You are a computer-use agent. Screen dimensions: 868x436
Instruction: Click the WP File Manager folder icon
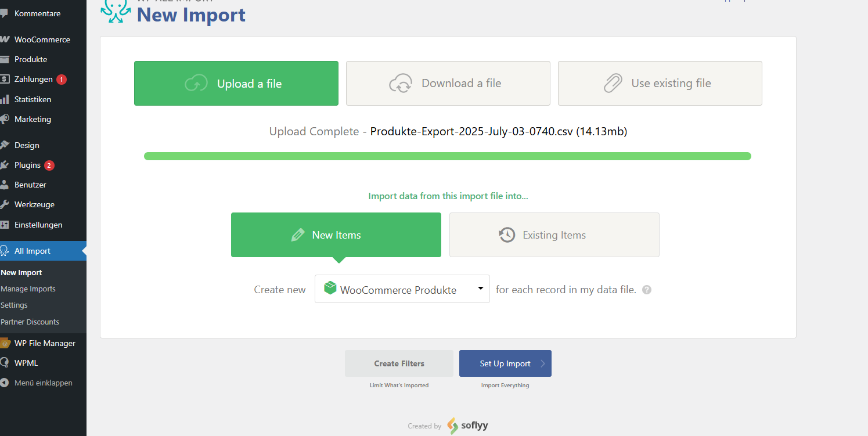point(5,343)
